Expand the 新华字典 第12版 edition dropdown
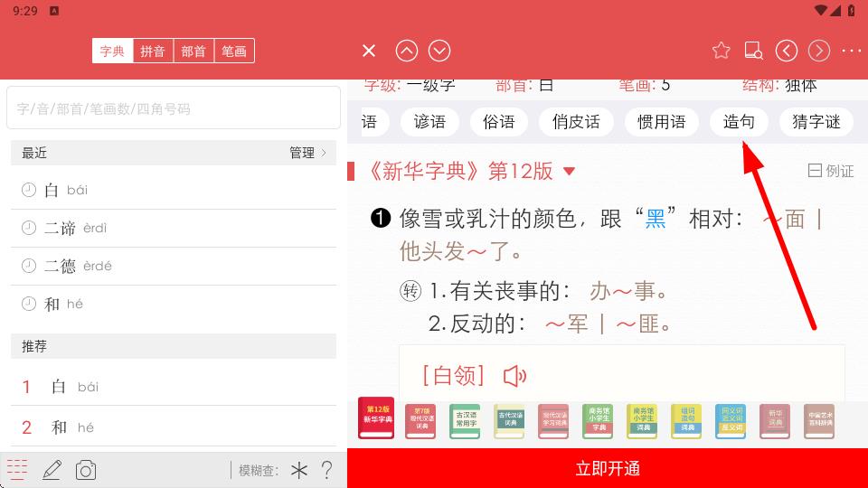 569,171
